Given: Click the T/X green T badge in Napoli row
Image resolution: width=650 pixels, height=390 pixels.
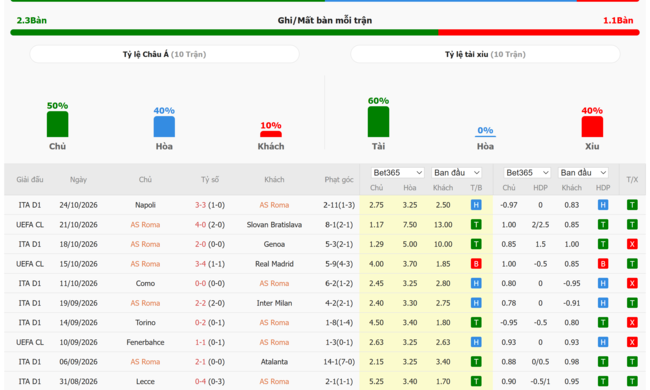Looking at the screenshot, I should 632,205.
